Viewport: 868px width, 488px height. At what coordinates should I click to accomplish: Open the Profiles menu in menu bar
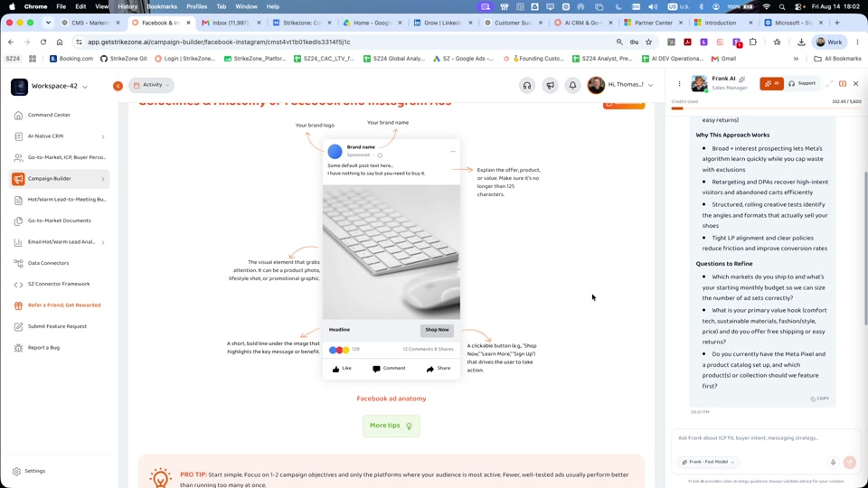pos(196,6)
